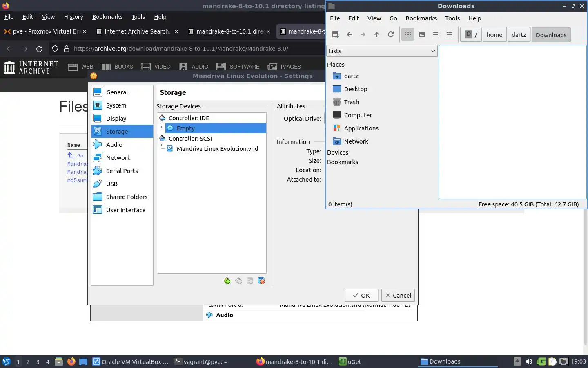Open file manager Tools menu
The width and height of the screenshot is (588, 368).
pyautogui.click(x=452, y=18)
